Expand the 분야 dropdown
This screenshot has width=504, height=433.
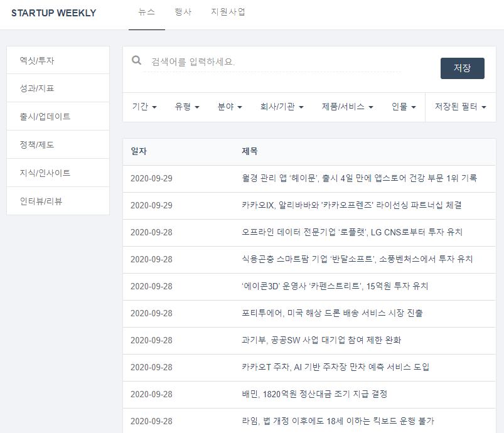click(230, 107)
